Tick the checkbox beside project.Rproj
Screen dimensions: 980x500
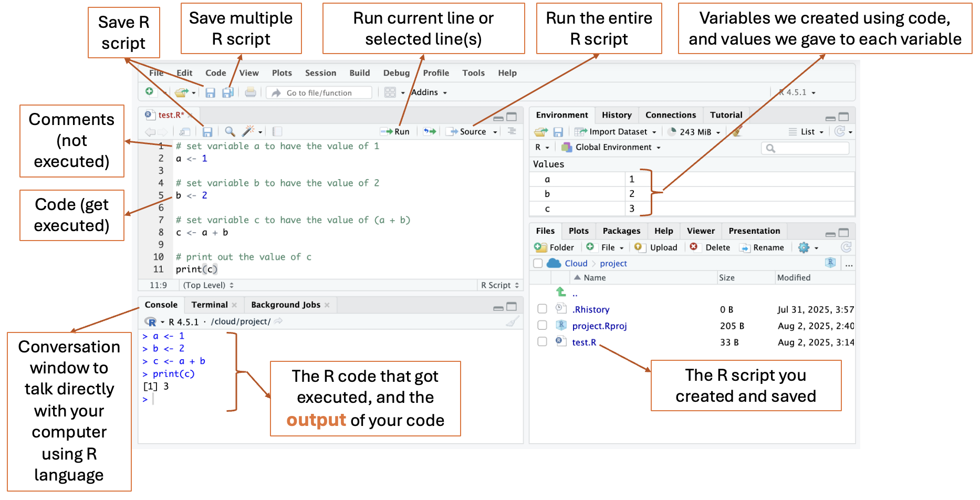[542, 326]
